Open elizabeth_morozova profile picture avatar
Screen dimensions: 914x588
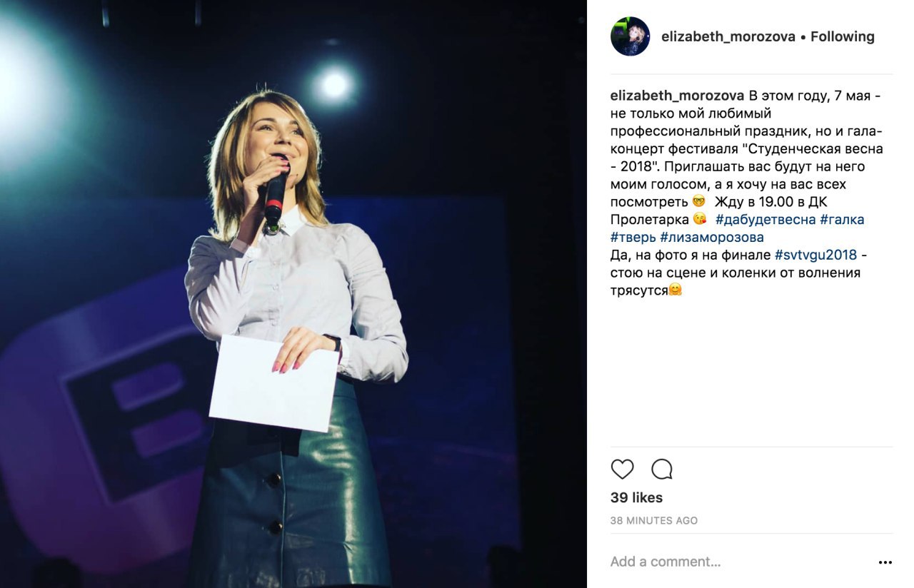630,36
